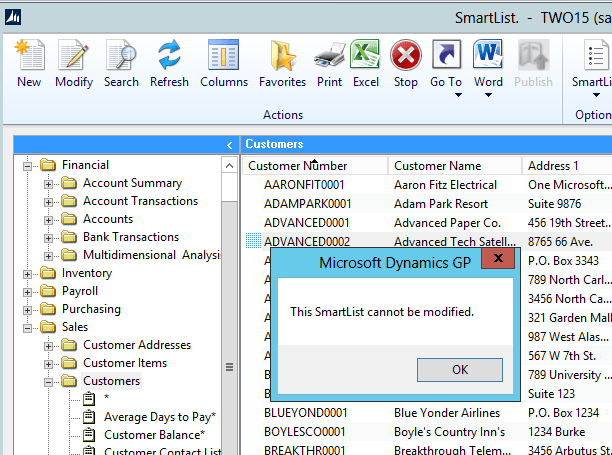The height and width of the screenshot is (455, 612).
Task: Open Go To dropdown arrow
Action: point(458,95)
